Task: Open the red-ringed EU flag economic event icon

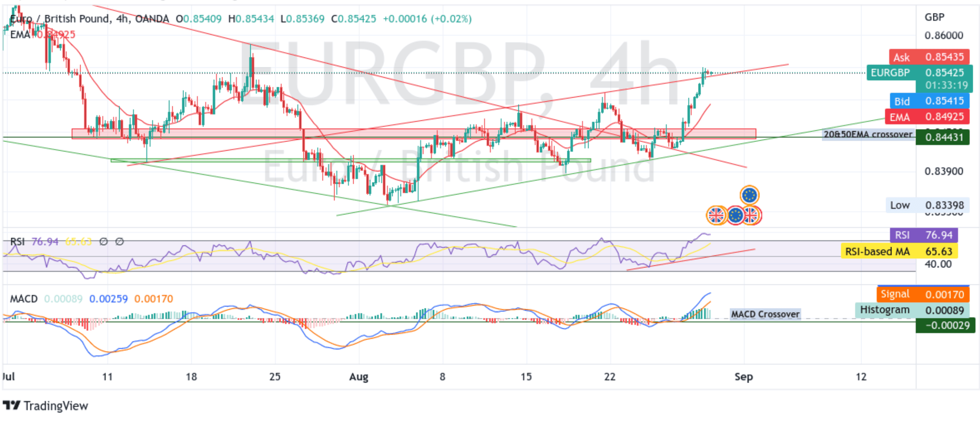Action: [x=735, y=215]
